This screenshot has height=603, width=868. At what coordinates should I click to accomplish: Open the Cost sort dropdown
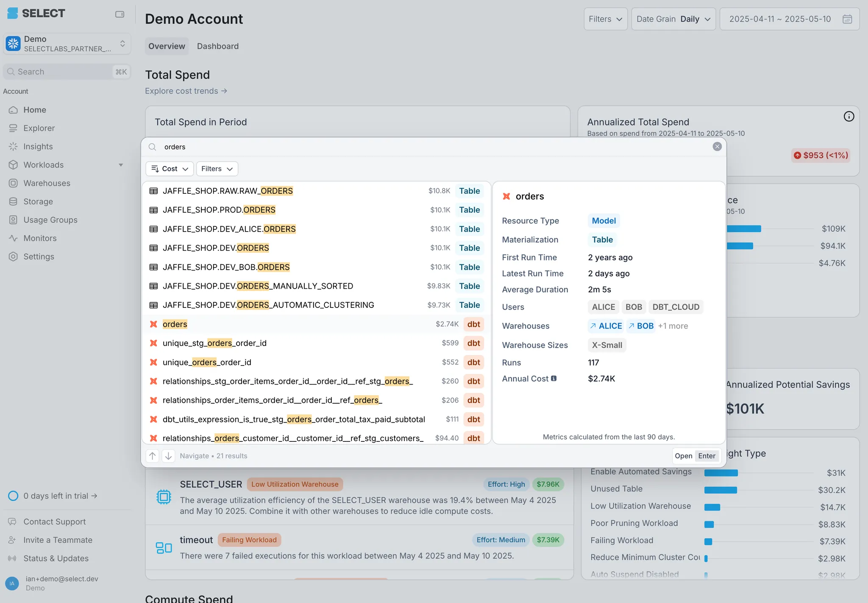pyautogui.click(x=170, y=169)
